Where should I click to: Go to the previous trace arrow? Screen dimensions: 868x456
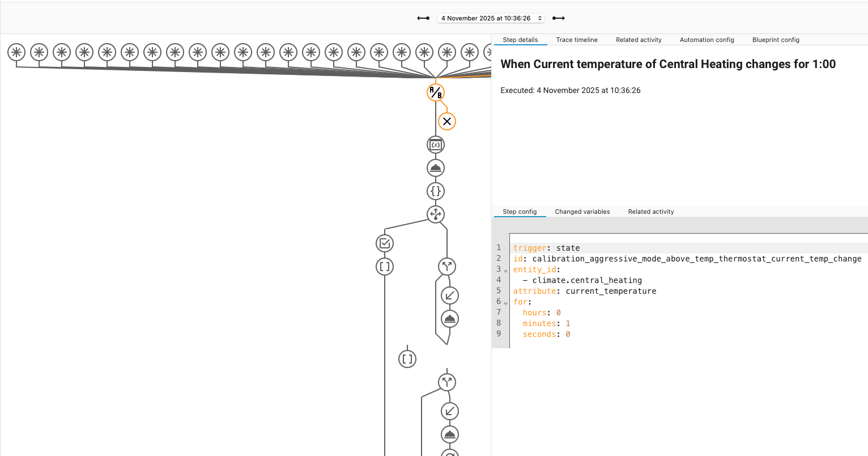[423, 18]
